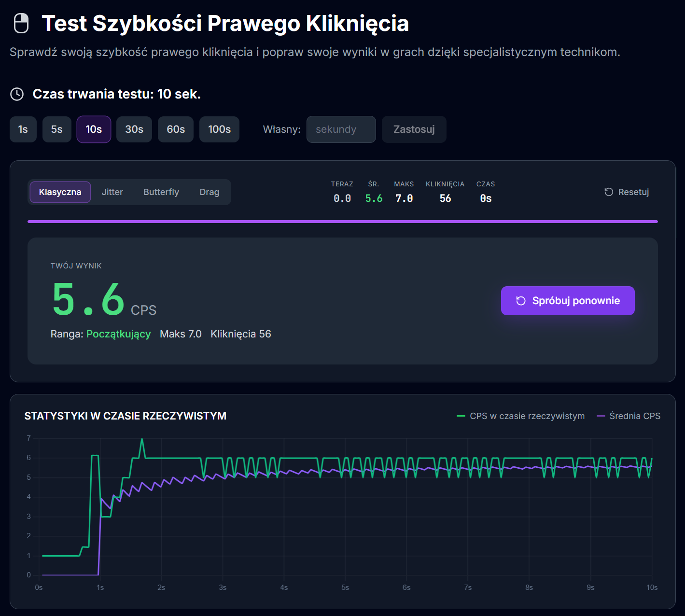This screenshot has height=616, width=685.
Task: Switch test duration to 100s
Action: point(220,129)
